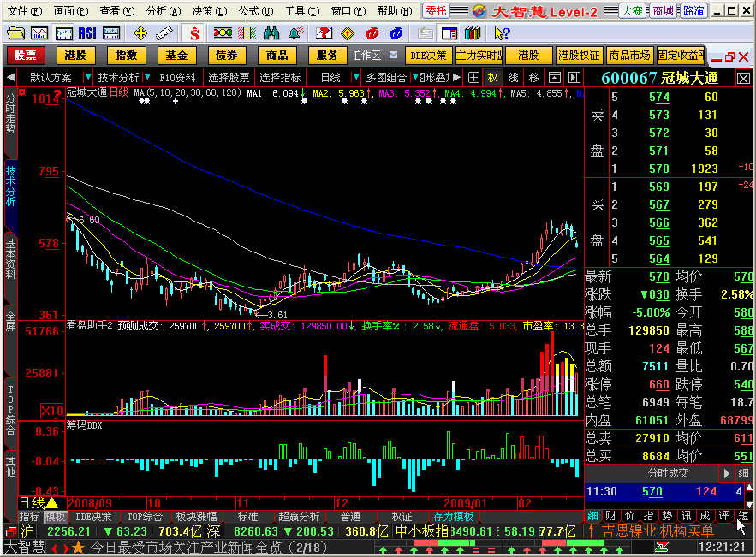Open the 文件 menu
This screenshot has width=756, height=557.
[25, 10]
